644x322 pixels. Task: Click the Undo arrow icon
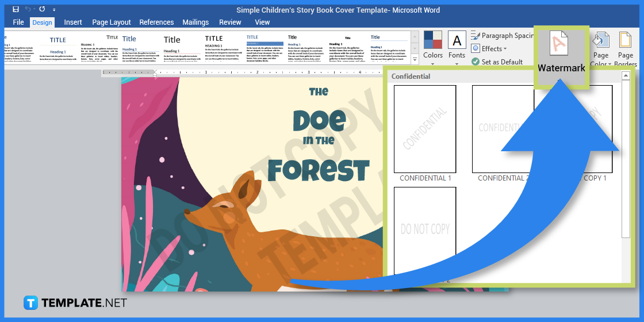click(x=28, y=9)
